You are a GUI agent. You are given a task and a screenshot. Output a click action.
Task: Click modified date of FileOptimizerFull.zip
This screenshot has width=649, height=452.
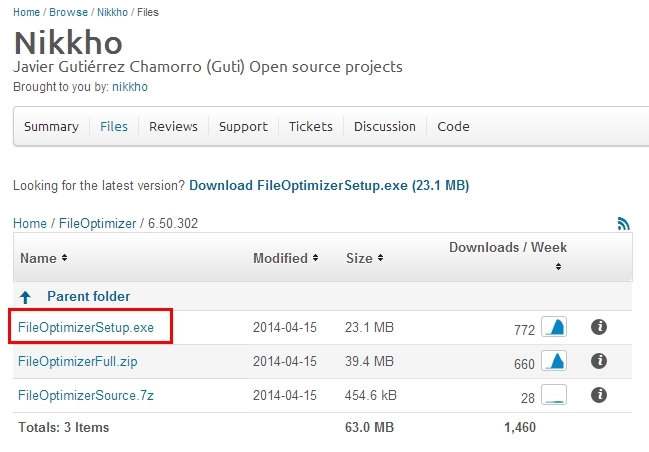[x=285, y=361]
